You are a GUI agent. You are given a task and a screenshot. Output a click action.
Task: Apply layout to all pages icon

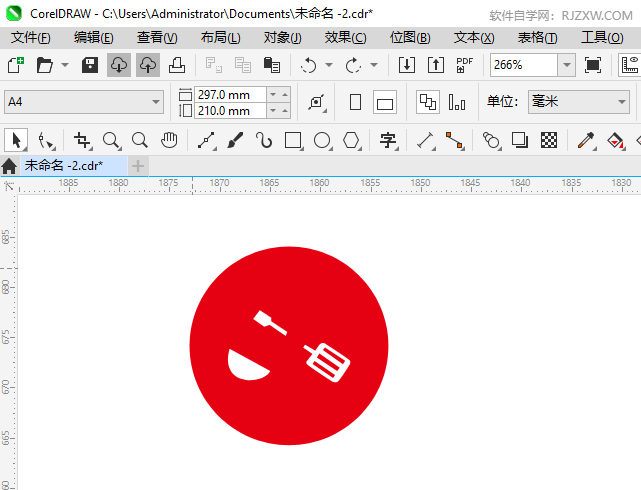(x=428, y=102)
